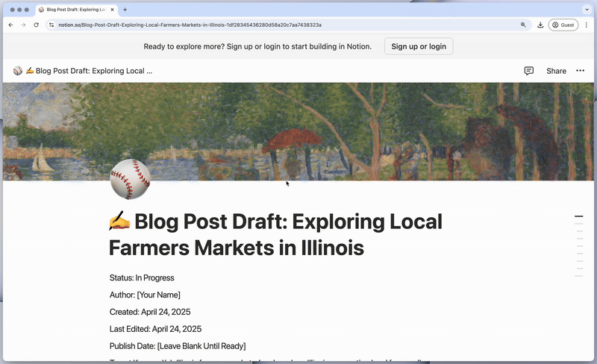
Task: Click the 'Status: In Progress' line
Action: click(x=142, y=278)
